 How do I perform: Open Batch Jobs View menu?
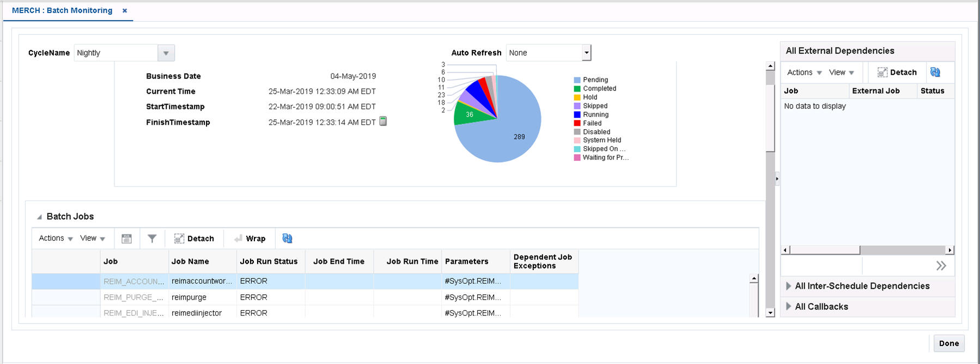click(93, 238)
